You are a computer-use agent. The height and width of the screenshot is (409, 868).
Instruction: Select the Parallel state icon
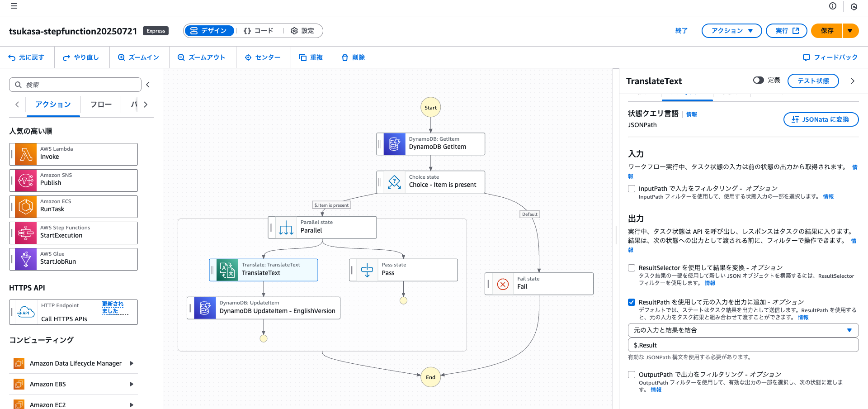coord(286,228)
